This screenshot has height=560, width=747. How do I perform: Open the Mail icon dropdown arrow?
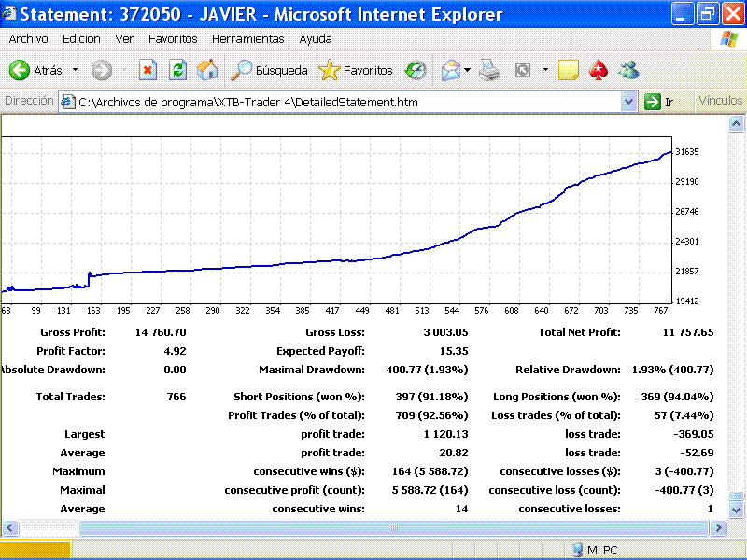(x=468, y=70)
